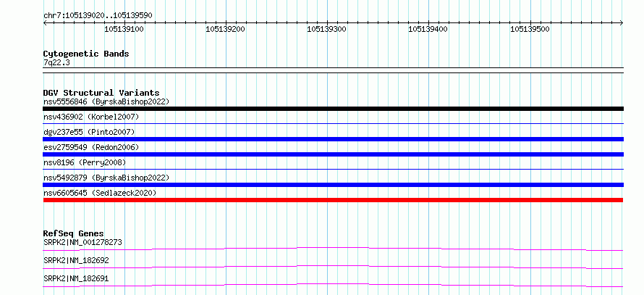Click ruler coordinate 105139400
This screenshot has width=644, height=295.
(428, 29)
